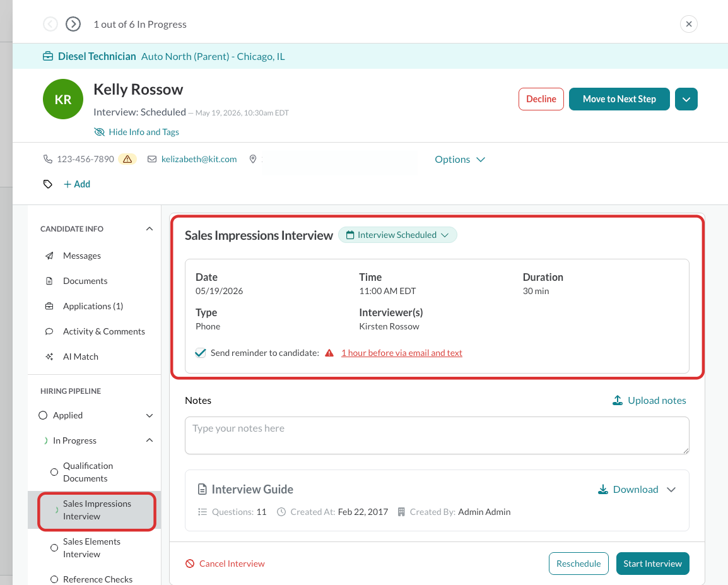Add a new tag with + Add
728x585 pixels.
pos(77,184)
